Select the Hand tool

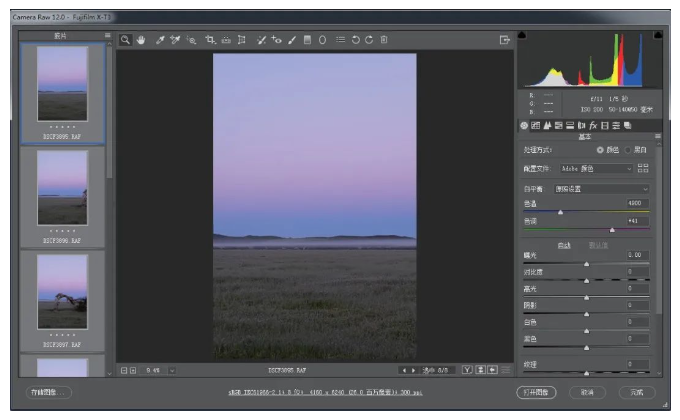tap(141, 40)
